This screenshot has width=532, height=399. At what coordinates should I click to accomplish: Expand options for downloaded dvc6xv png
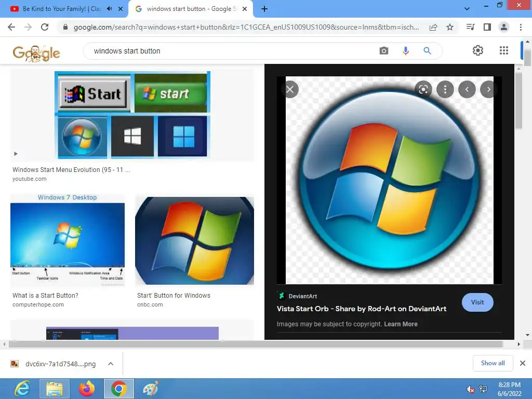[x=111, y=364]
